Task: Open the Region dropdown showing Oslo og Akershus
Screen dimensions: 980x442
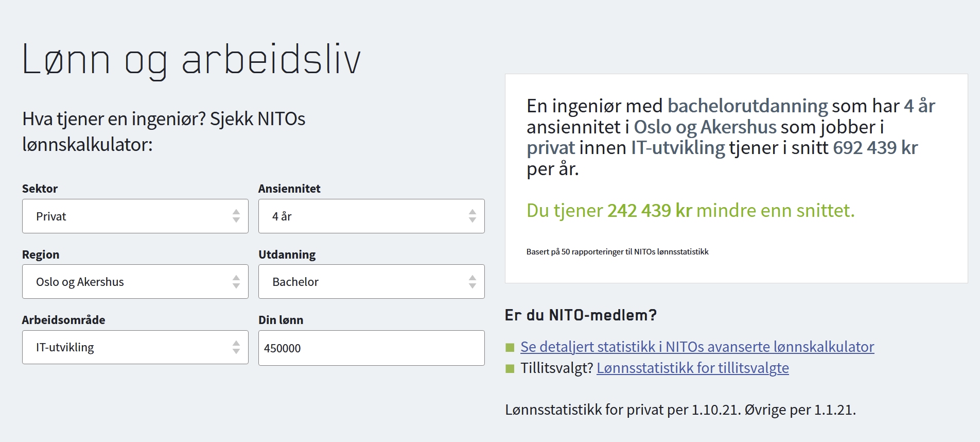Action: [x=135, y=281]
